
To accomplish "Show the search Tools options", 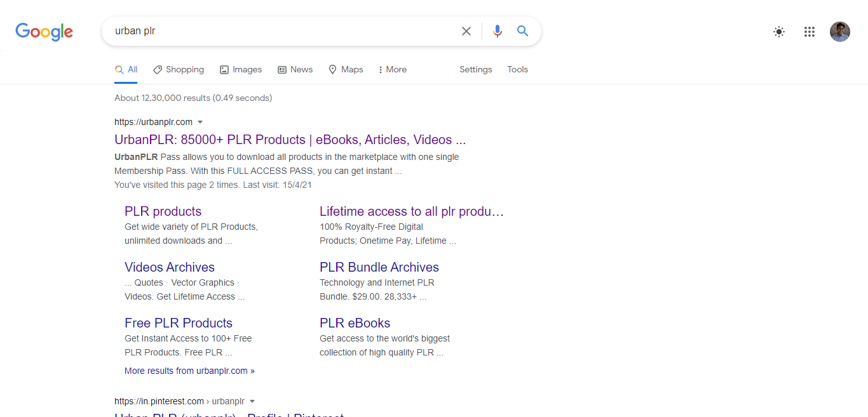I will (517, 70).
